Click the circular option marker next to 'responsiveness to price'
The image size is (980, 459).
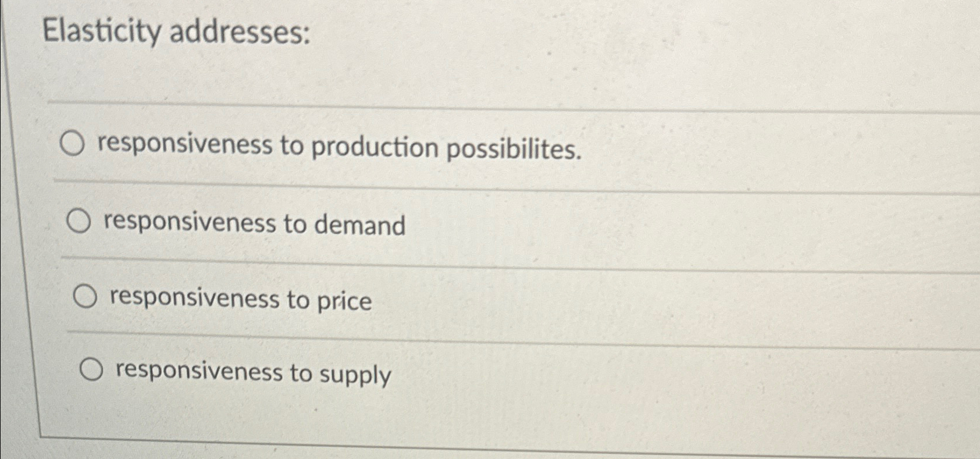85,296
